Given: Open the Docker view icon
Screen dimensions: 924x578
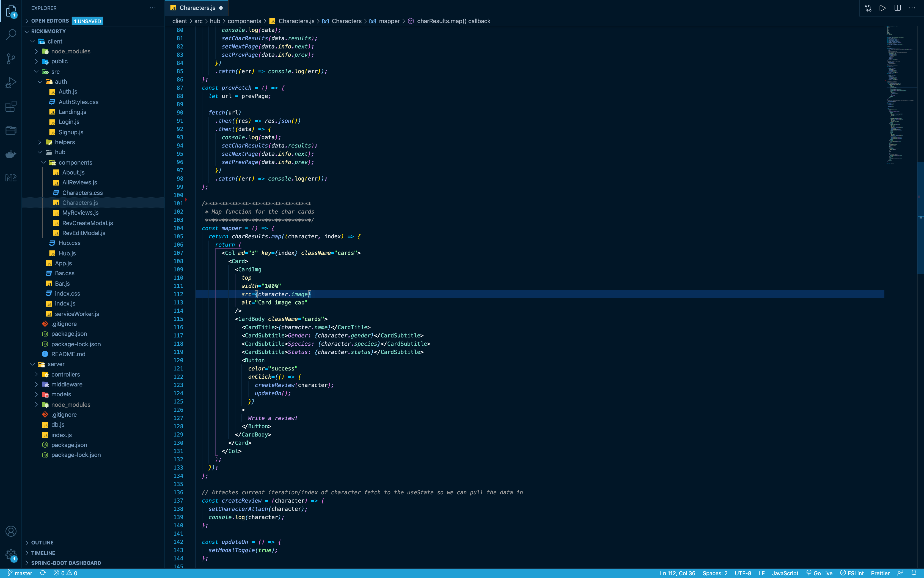Looking at the screenshot, I should pos(11,154).
